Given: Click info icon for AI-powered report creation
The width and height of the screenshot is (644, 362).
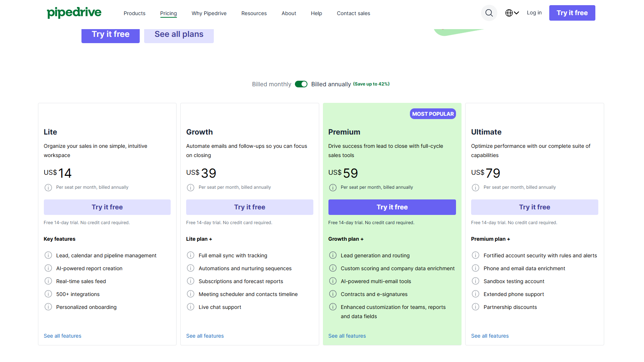Looking at the screenshot, I should 48,268.
